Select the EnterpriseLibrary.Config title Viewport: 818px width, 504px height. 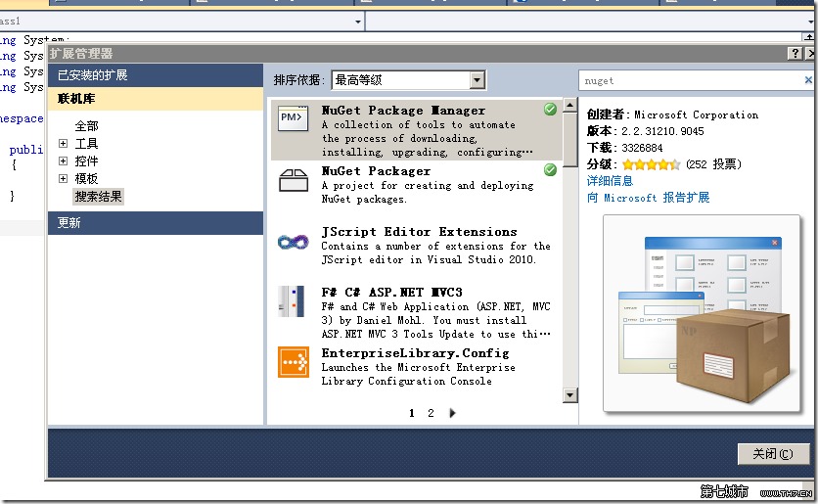[415, 353]
